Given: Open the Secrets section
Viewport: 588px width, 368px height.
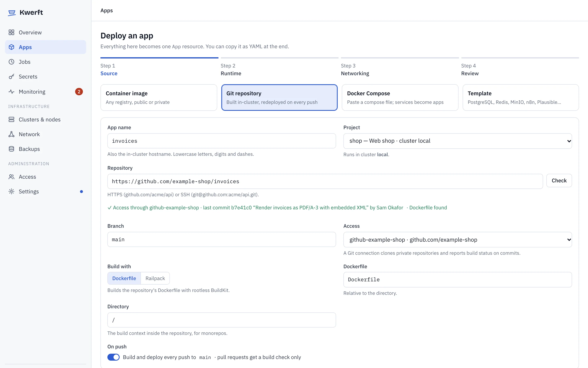Looking at the screenshot, I should 46,76.
